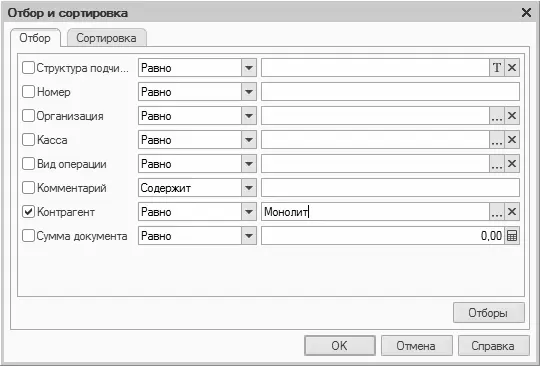Open the Касса selection ellipsis button
The image size is (540, 366).
pyautogui.click(x=497, y=140)
